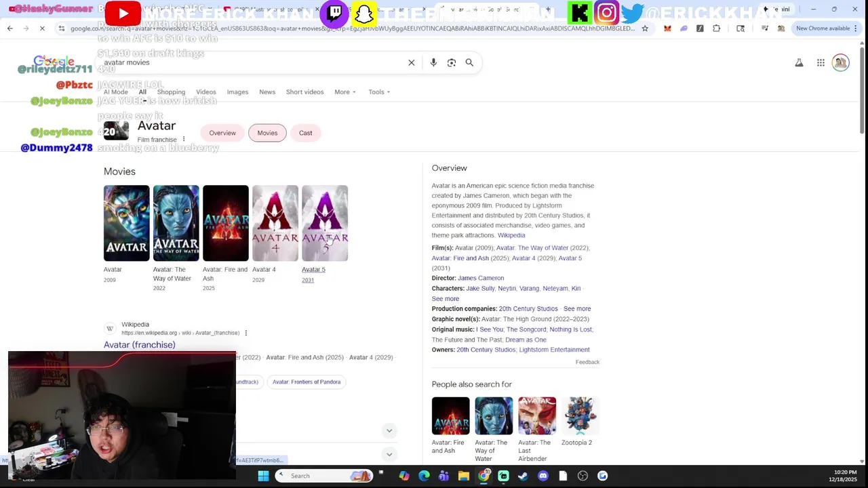Open Steam from the taskbar
Image resolution: width=868 pixels, height=488 pixels.
pyautogui.click(x=523, y=476)
